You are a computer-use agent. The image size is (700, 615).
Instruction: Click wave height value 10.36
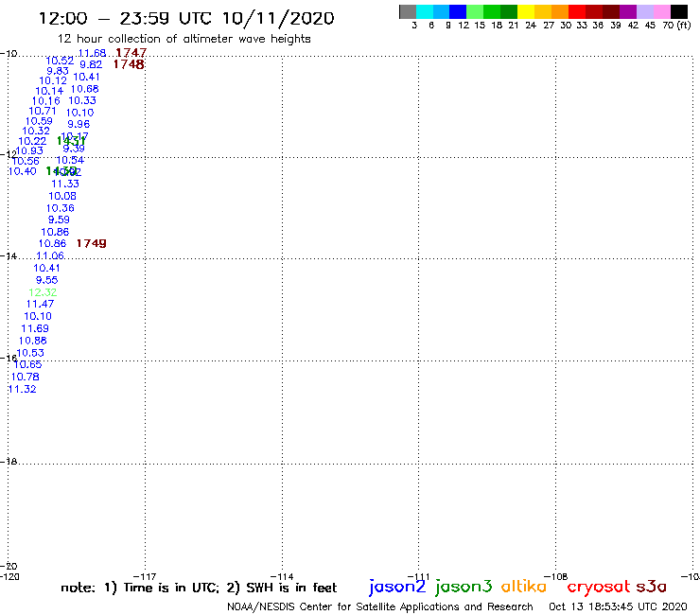click(61, 208)
